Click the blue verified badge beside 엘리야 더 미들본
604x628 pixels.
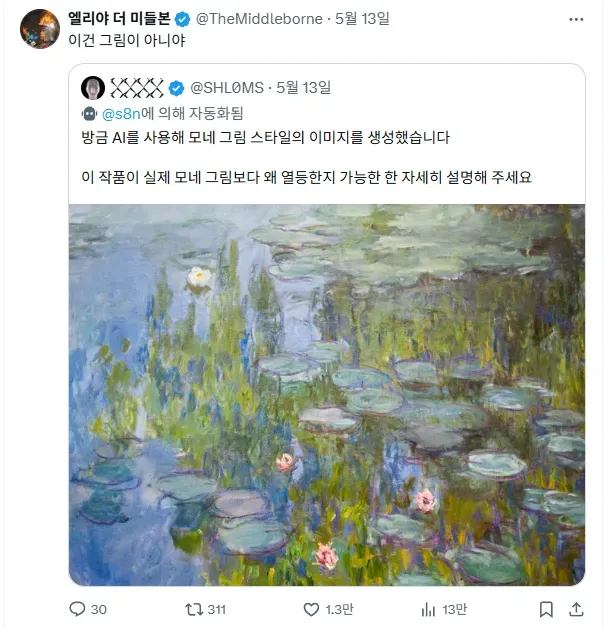coord(183,19)
